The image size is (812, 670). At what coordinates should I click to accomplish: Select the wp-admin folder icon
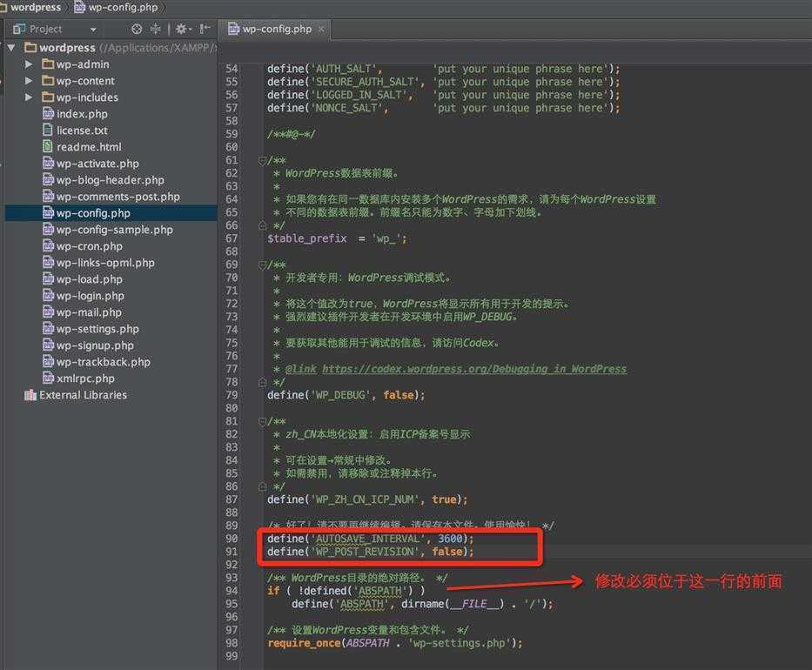[x=48, y=64]
